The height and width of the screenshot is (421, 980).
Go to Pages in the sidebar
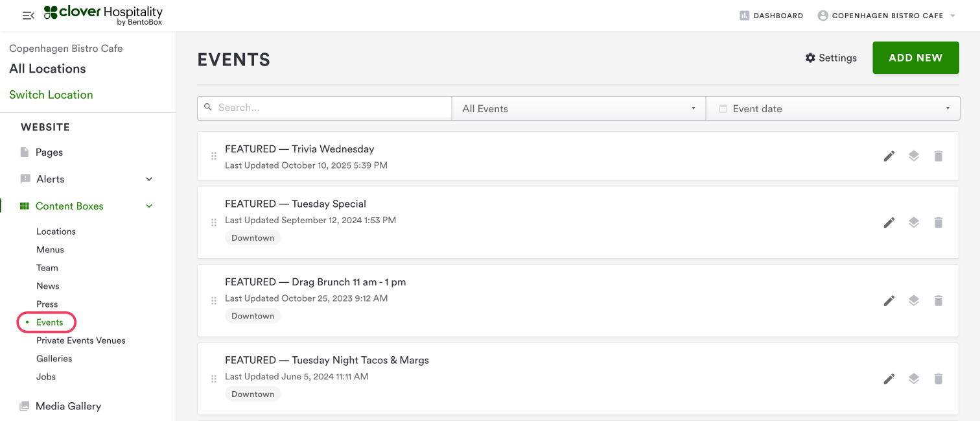click(x=49, y=152)
